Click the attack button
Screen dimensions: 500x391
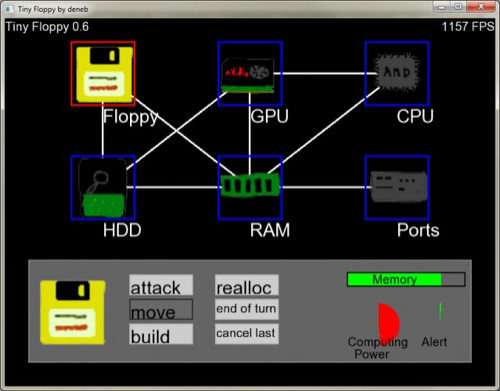(x=161, y=285)
